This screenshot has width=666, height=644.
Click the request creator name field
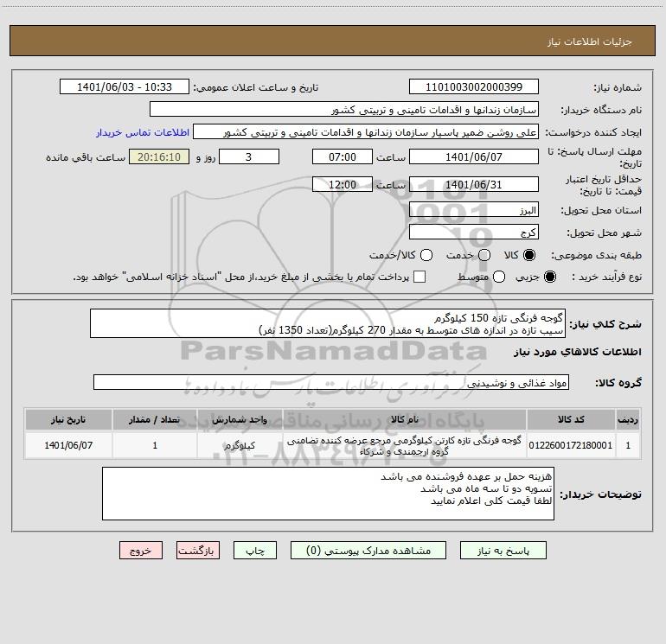pyautogui.click(x=366, y=132)
